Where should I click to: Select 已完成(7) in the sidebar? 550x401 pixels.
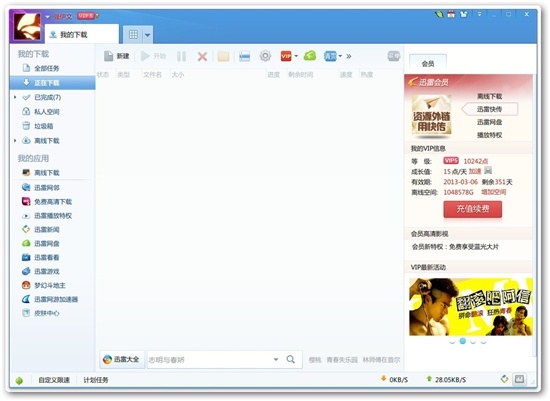tap(53, 97)
